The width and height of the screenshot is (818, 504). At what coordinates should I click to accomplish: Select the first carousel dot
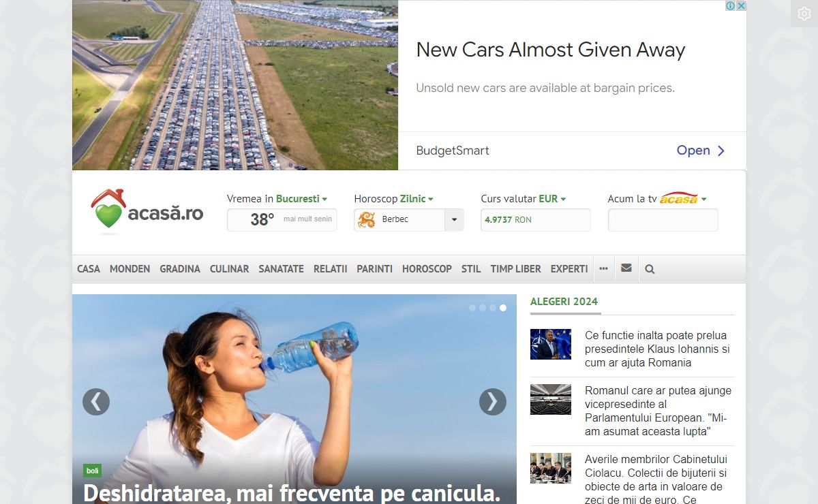pos(472,308)
